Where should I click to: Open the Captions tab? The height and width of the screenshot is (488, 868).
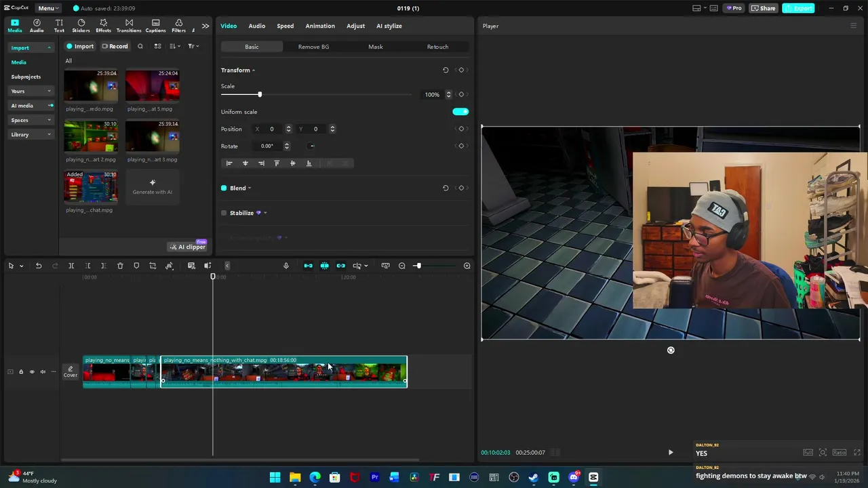point(155,26)
